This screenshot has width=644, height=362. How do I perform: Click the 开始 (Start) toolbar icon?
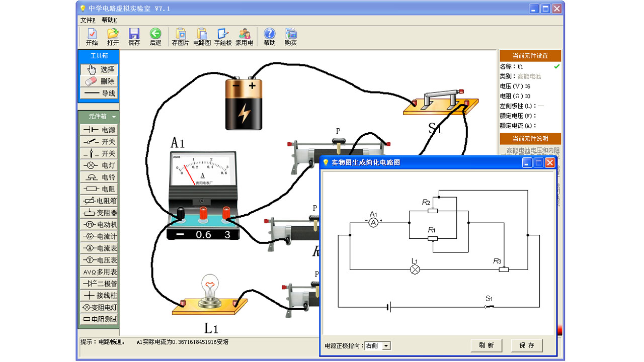tap(92, 37)
